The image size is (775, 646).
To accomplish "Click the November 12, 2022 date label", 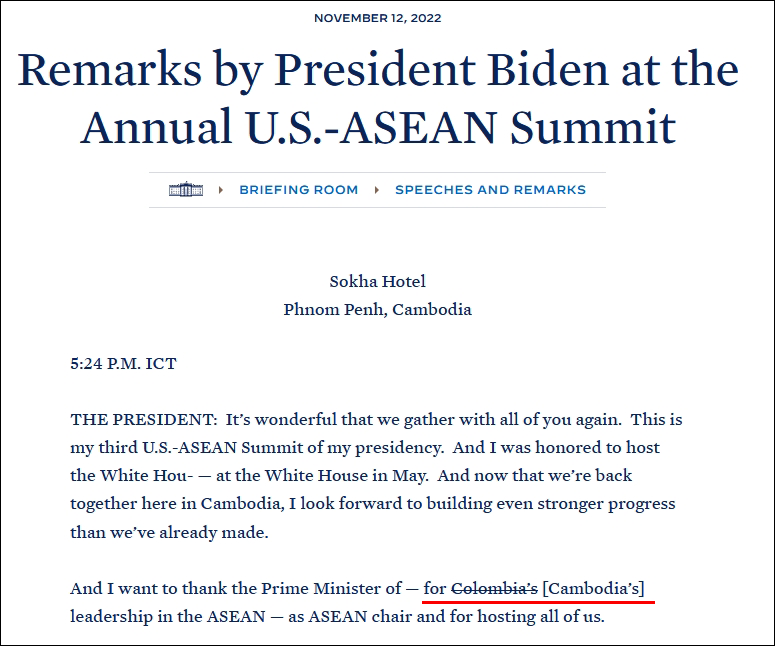I will click(x=378, y=18).
